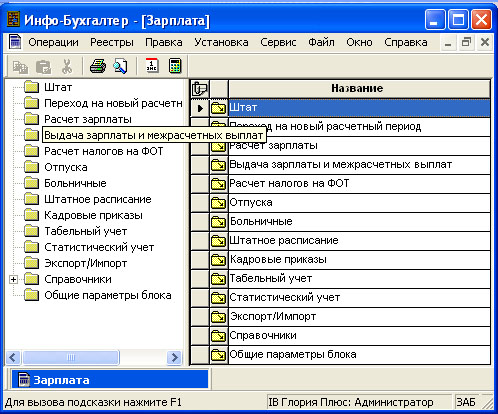
Task: Open the Справка menu
Action: click(x=406, y=42)
